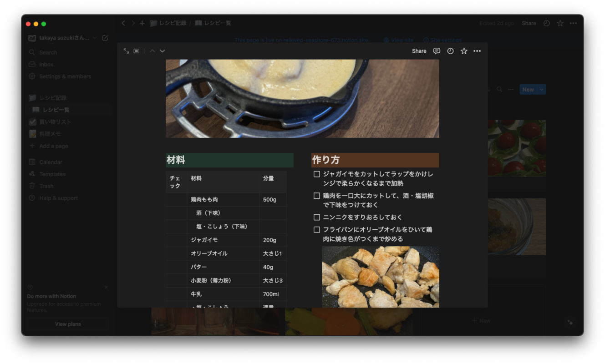
Task: Star the recipe page as favorite
Action: (x=464, y=51)
